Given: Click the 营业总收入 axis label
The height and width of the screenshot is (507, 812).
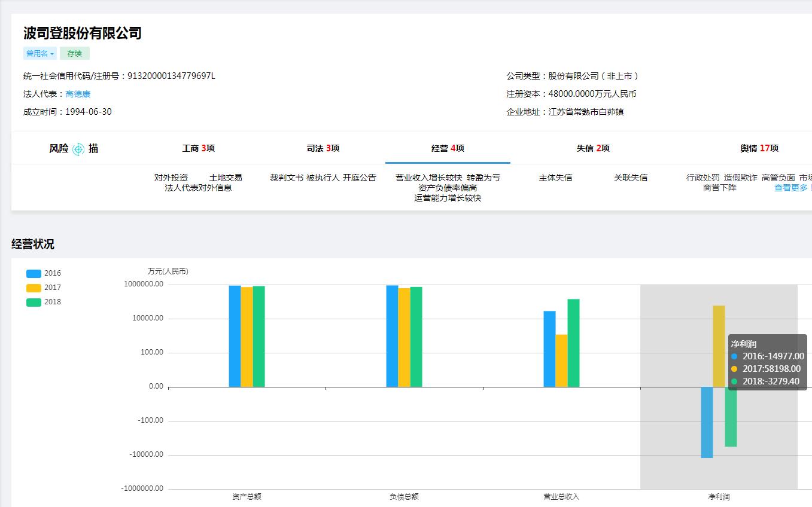Looking at the screenshot, I should 561,497.
